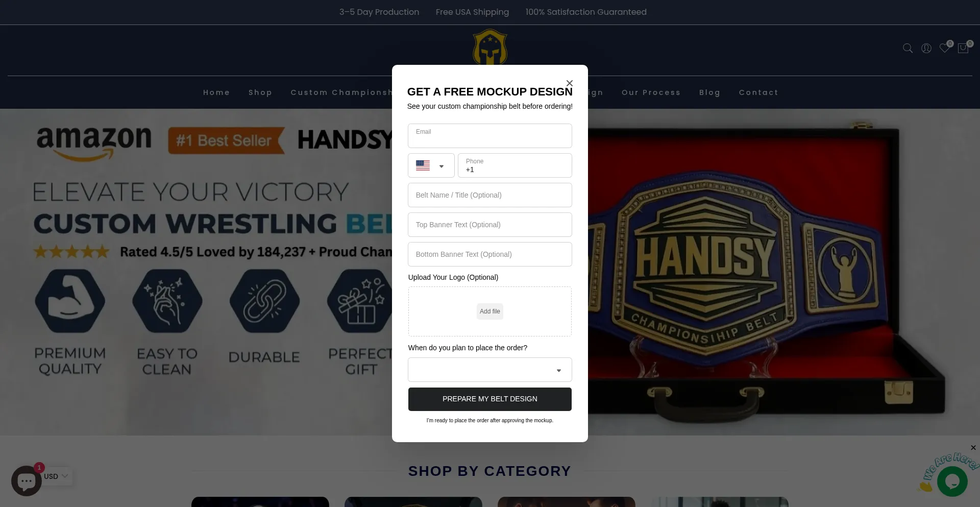This screenshot has width=980, height=507.
Task: Click the green WhatsApp chat icon
Action: pos(952,481)
